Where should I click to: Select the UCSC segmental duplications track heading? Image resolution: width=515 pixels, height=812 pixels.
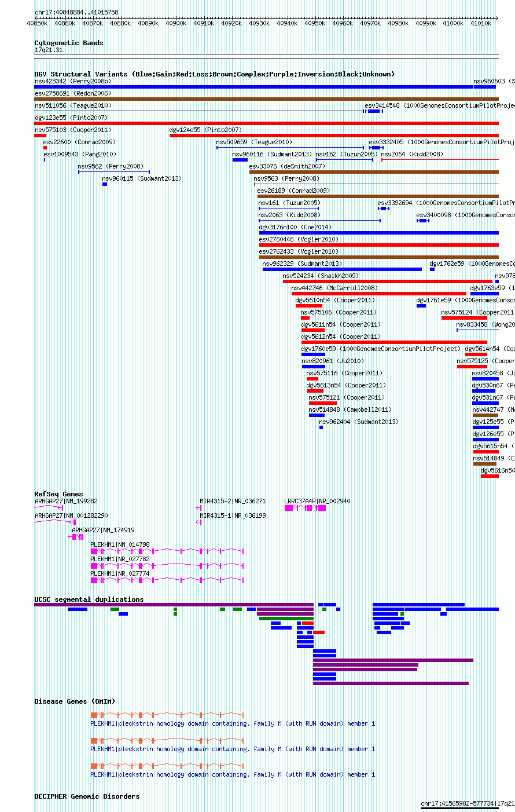(89, 599)
